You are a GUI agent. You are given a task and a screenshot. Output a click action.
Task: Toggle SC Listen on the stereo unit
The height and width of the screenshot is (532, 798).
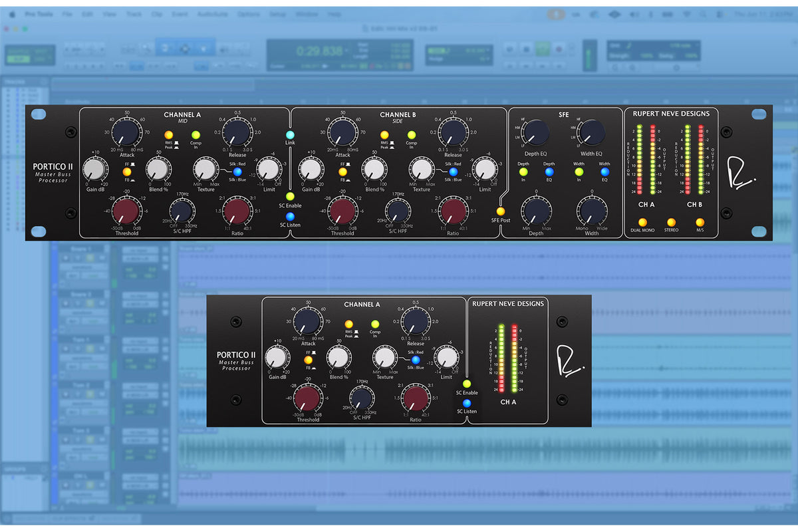point(290,216)
